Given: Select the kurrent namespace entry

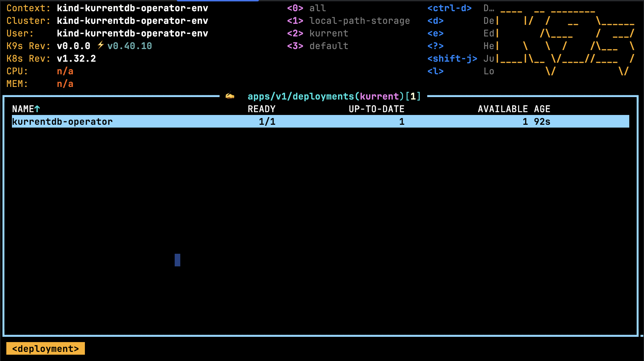Looking at the screenshot, I should [329, 33].
